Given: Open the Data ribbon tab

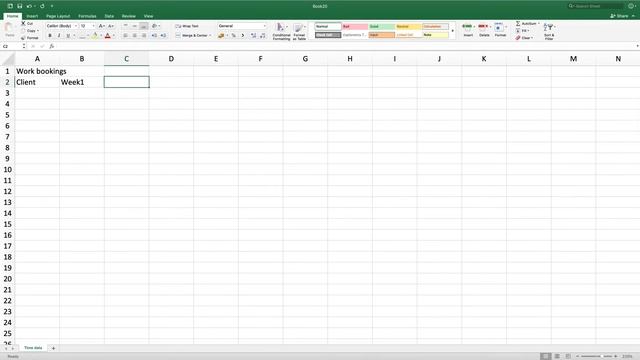Looking at the screenshot, I should 109,16.
